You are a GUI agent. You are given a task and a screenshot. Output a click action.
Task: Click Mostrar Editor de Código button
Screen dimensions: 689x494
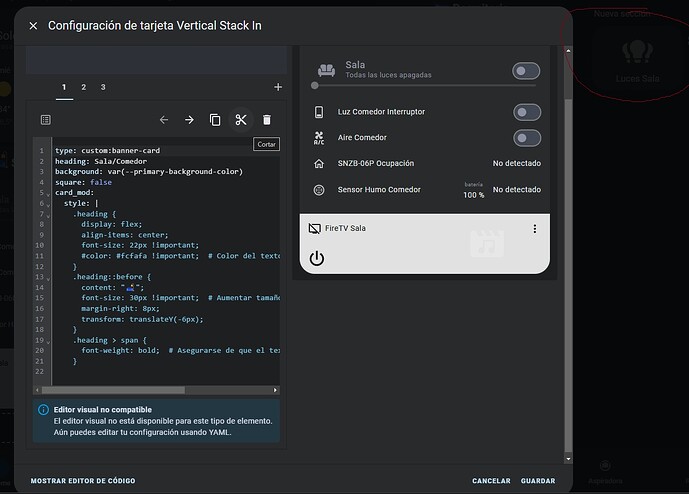click(83, 481)
